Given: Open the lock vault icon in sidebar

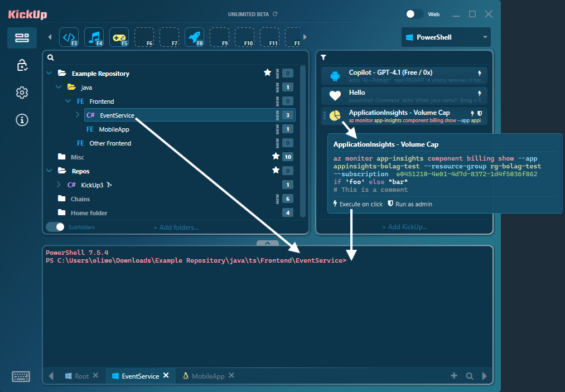Looking at the screenshot, I should pos(22,65).
